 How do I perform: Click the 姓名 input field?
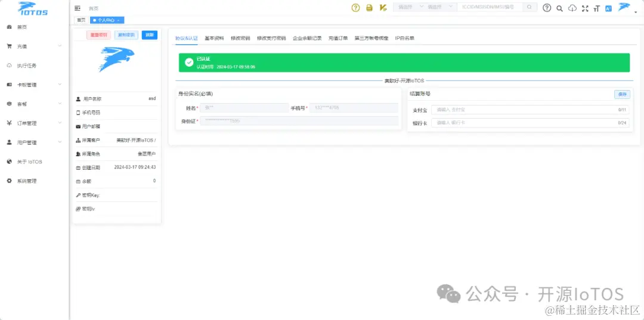244,108
